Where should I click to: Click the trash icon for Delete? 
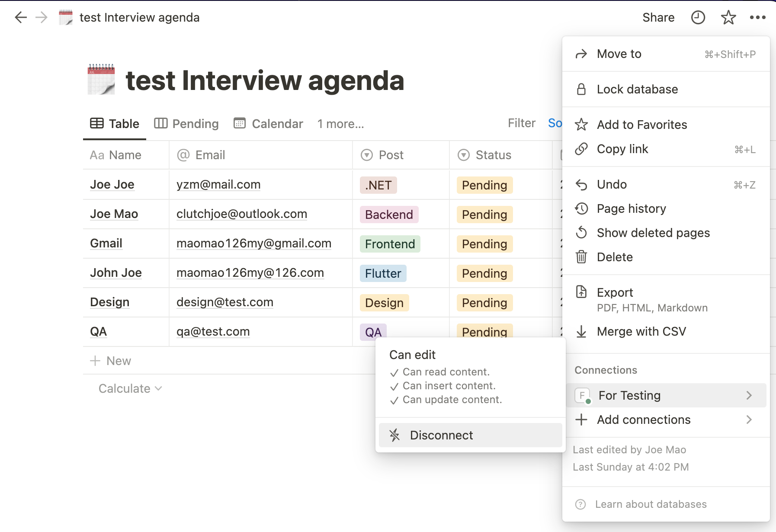[581, 257]
